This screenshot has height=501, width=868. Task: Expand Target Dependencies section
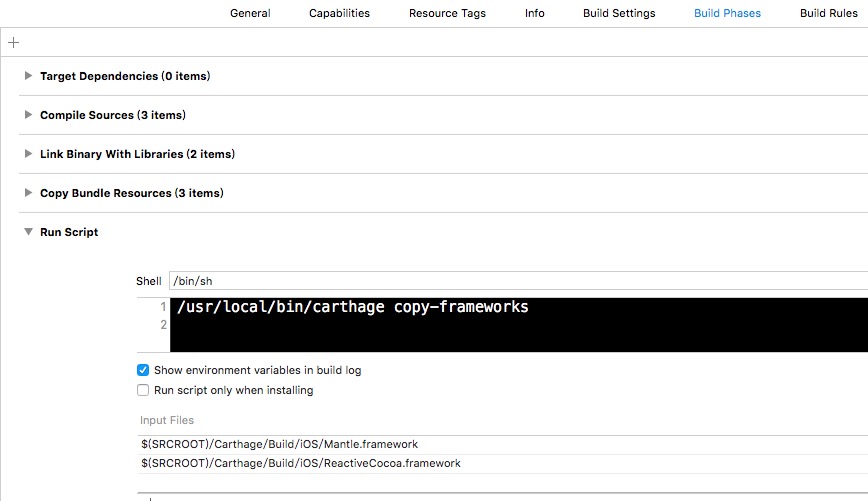(29, 76)
